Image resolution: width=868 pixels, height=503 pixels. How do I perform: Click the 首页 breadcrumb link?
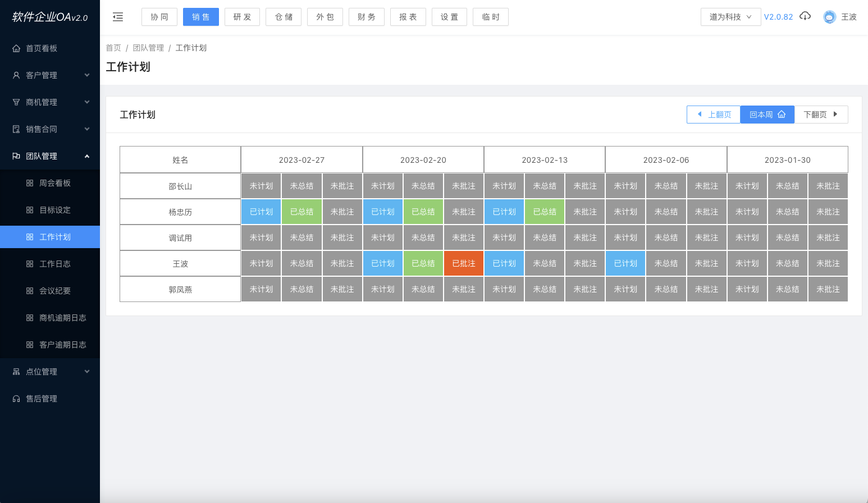pos(113,48)
